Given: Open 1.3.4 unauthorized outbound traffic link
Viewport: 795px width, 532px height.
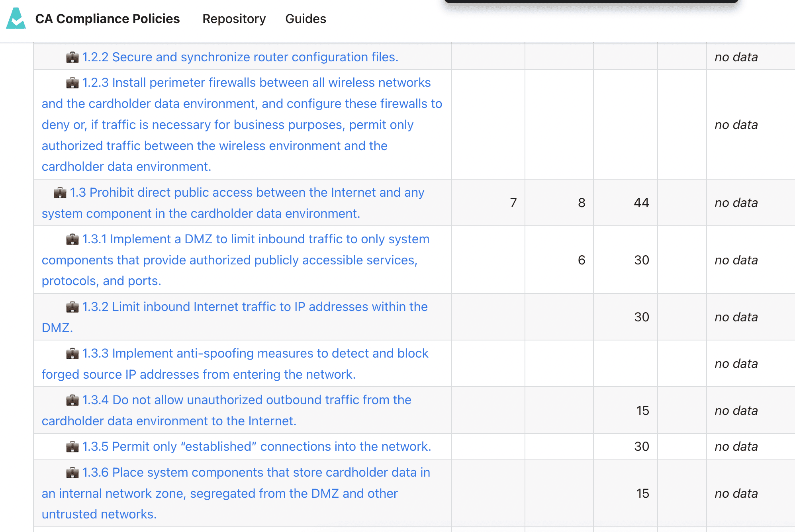Looking at the screenshot, I should click(227, 410).
